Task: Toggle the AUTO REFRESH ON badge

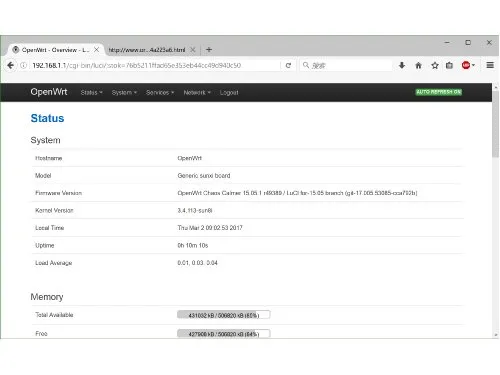Action: click(x=439, y=92)
